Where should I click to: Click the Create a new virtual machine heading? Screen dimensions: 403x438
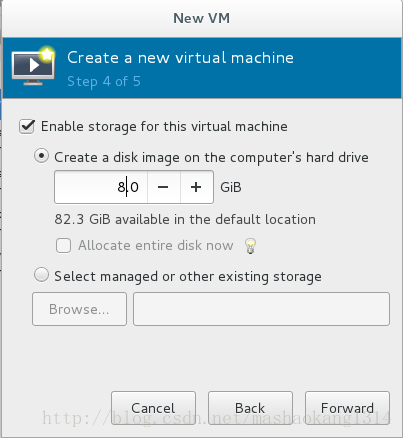(180, 58)
